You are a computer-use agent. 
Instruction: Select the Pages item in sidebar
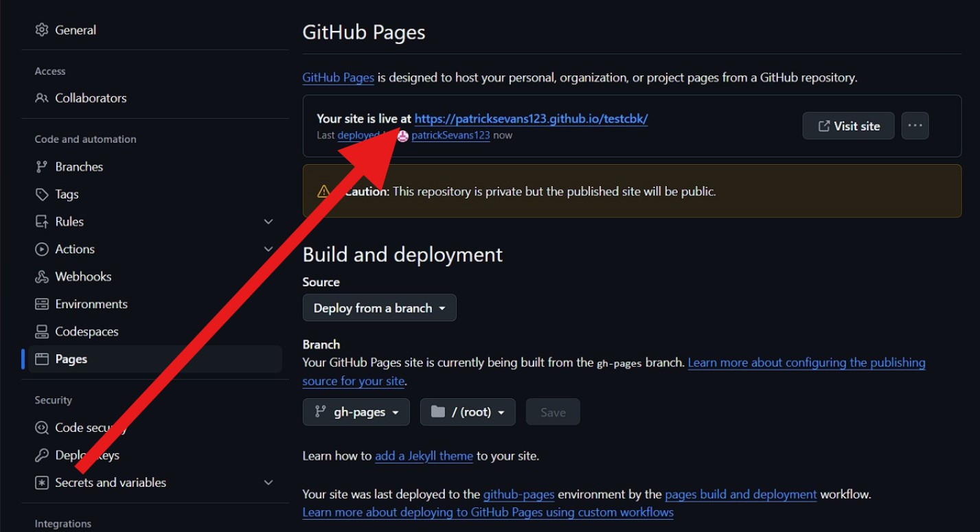71,359
